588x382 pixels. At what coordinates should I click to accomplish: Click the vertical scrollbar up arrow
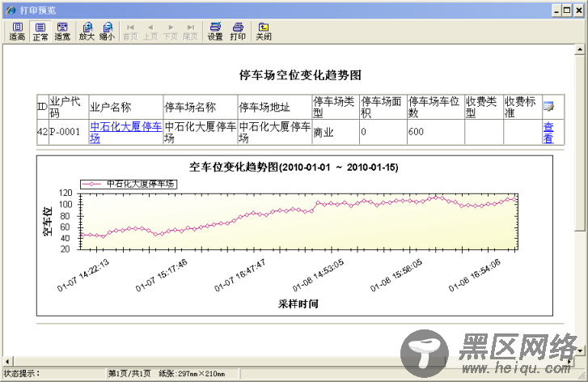[x=580, y=49]
